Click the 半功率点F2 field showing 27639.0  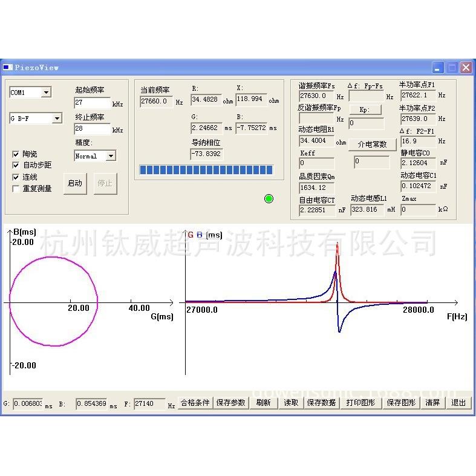point(419,119)
